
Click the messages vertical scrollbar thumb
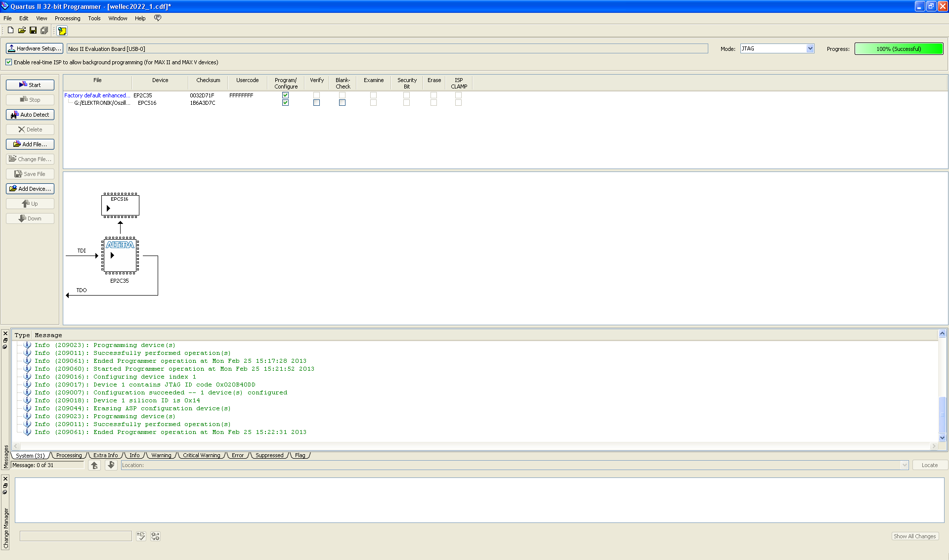point(943,414)
